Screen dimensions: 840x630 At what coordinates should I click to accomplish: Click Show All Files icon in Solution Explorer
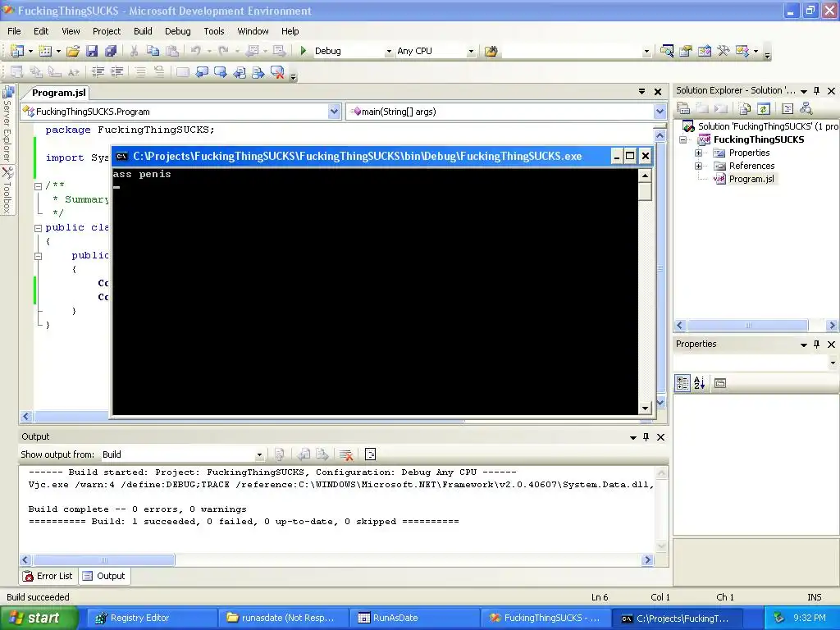point(745,109)
